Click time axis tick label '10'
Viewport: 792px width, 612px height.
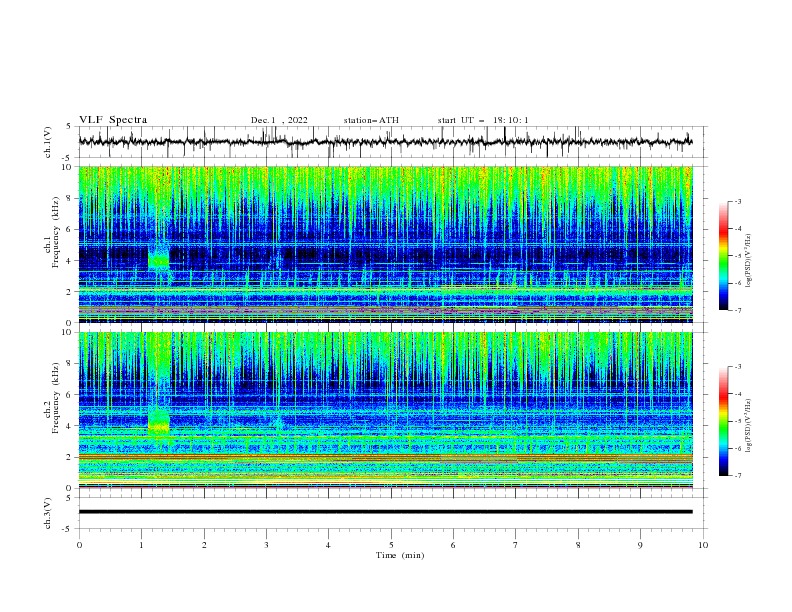pos(703,545)
